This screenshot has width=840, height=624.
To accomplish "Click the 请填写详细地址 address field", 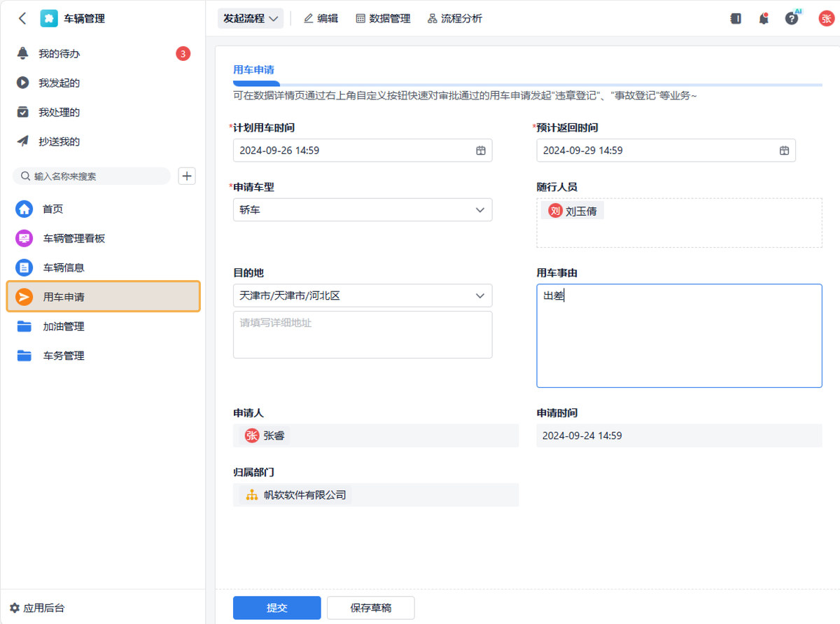I will (362, 335).
